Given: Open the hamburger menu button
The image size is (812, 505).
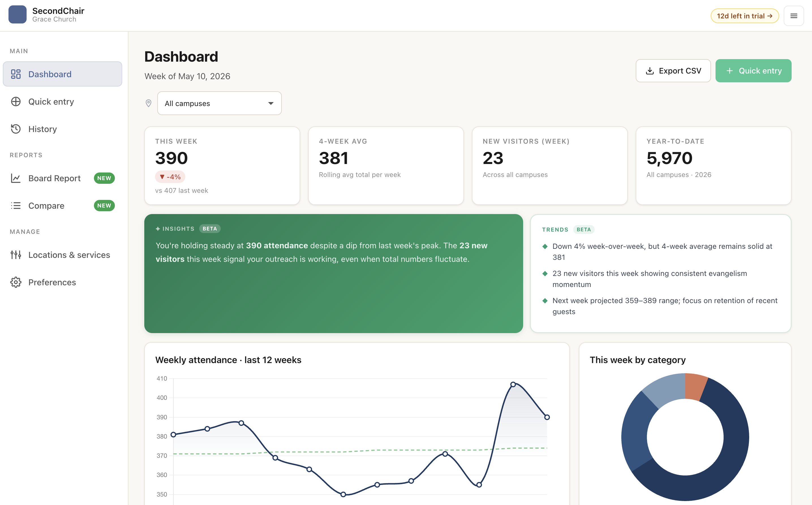Looking at the screenshot, I should 794,16.
